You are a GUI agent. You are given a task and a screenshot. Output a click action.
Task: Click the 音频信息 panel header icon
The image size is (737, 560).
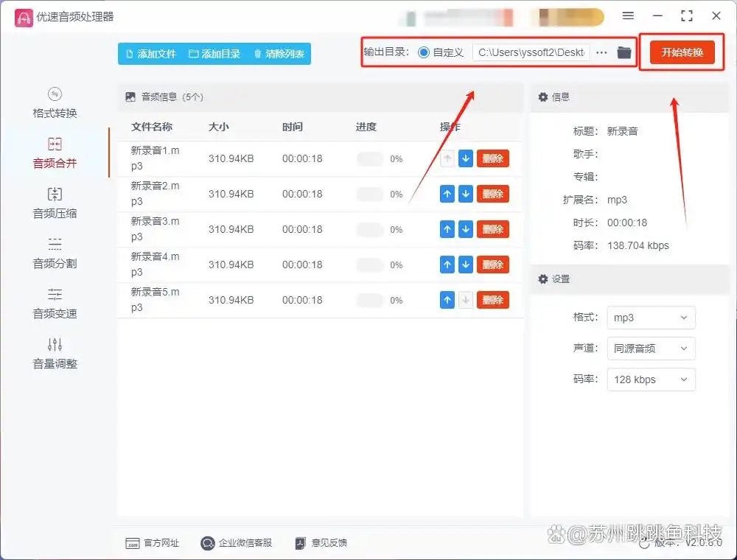pos(130,97)
